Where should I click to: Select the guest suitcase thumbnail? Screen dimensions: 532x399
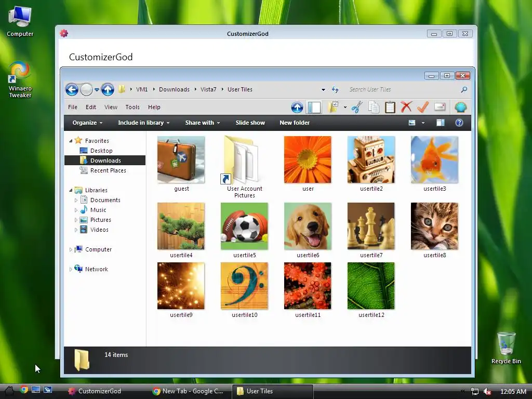tap(181, 160)
